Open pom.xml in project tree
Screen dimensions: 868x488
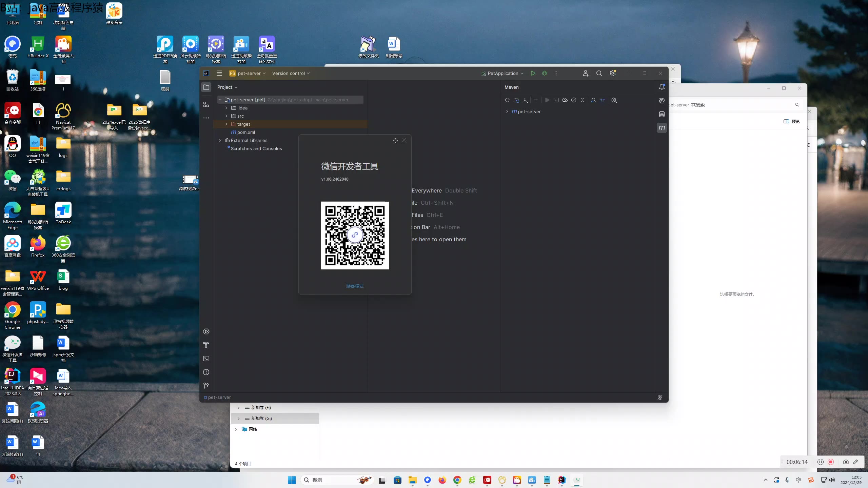point(246,132)
